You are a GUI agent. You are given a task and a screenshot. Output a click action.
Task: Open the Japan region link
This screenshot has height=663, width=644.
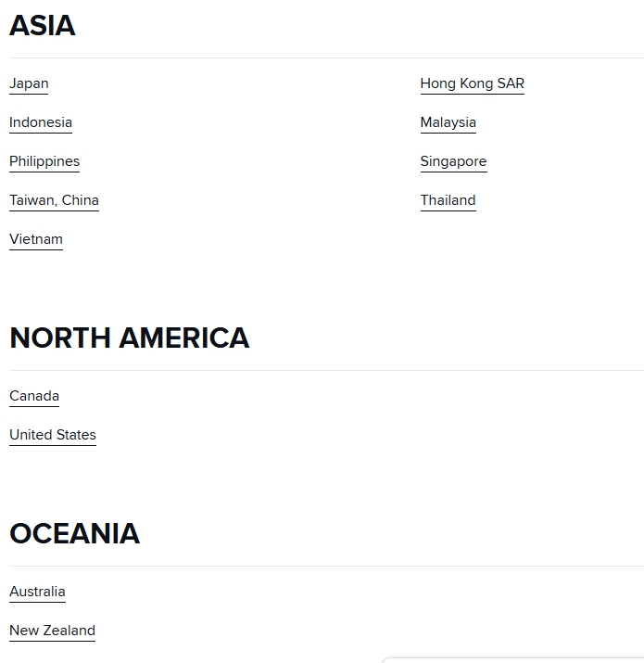[x=29, y=83]
